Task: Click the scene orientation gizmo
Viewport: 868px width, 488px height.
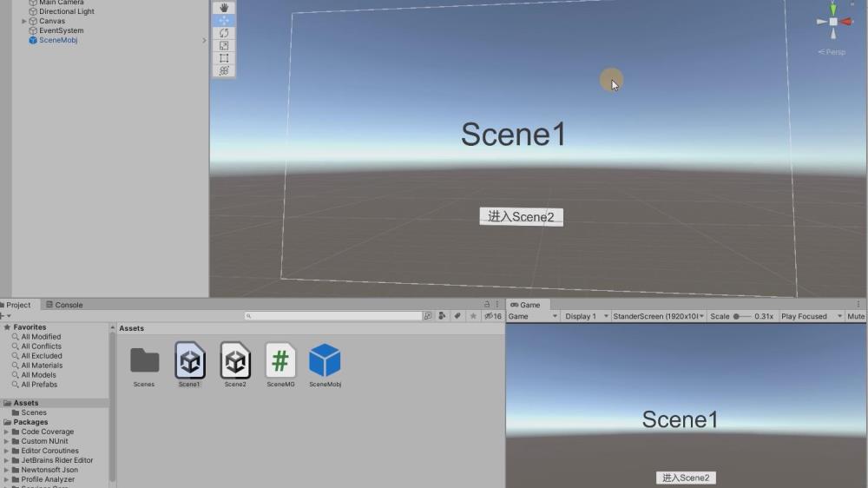Action: point(832,22)
